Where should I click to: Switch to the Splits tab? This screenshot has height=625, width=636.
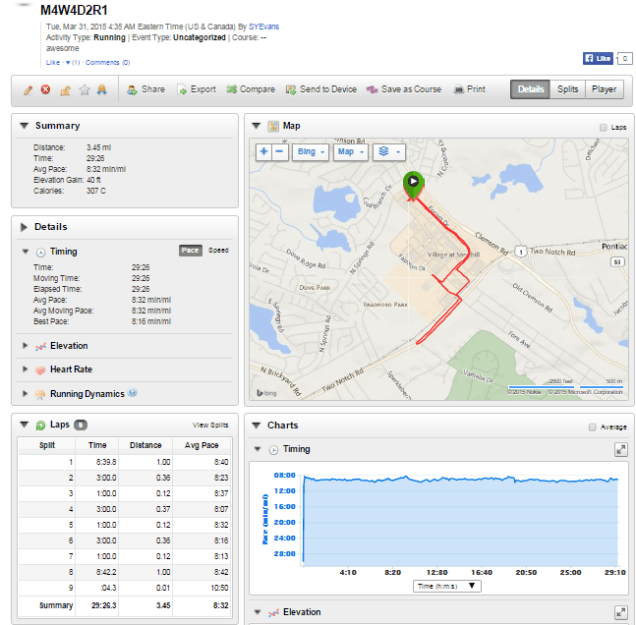click(567, 89)
